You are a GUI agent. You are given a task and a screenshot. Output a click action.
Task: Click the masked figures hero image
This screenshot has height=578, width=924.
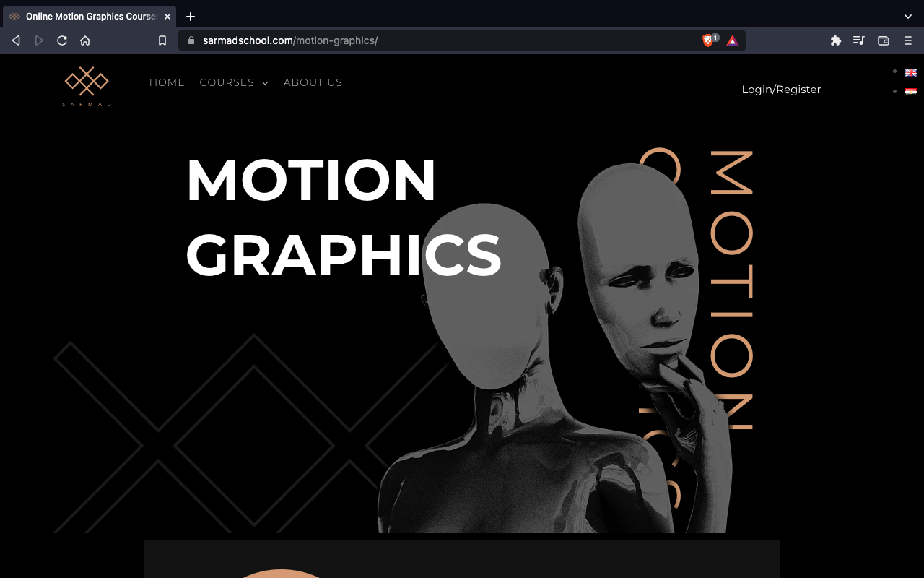click(x=556, y=347)
